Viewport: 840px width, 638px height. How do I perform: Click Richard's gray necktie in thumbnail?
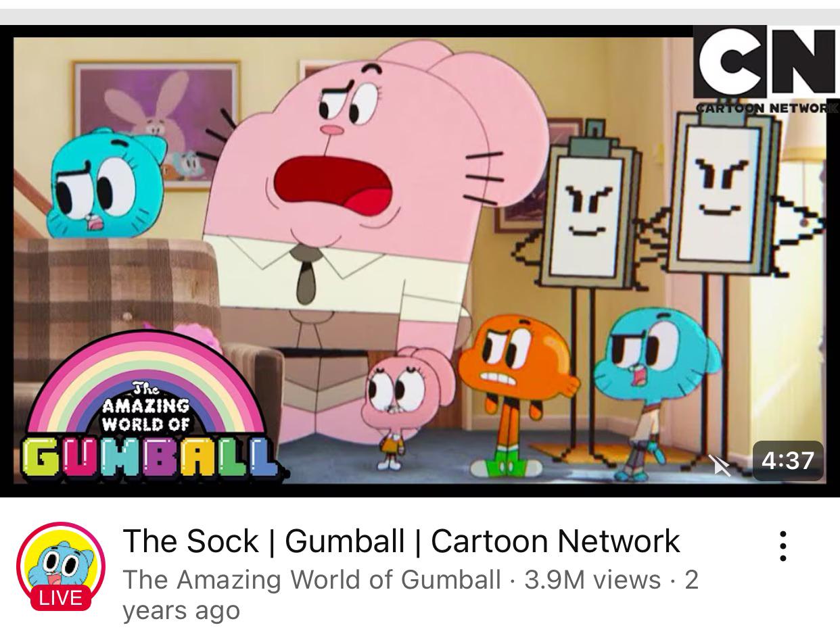pos(306,274)
